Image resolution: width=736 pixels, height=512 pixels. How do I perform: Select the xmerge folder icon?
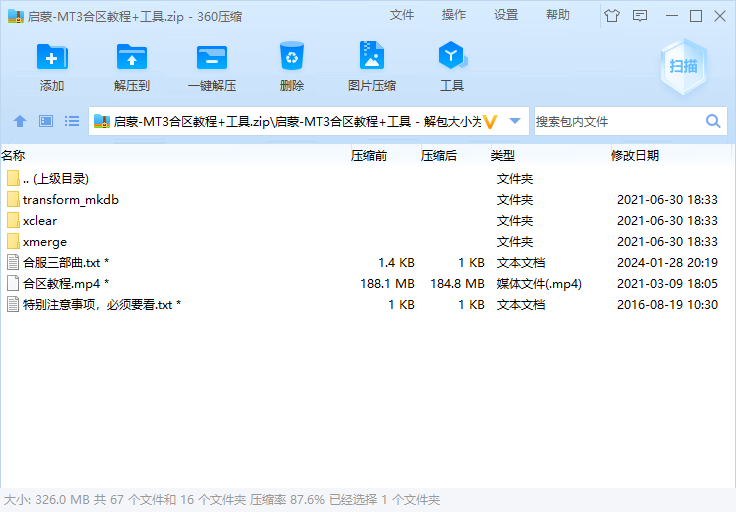tap(14, 242)
